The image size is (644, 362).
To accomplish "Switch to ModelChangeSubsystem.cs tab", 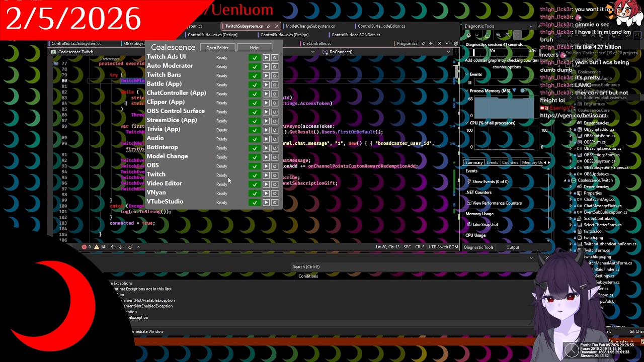I will tap(310, 26).
